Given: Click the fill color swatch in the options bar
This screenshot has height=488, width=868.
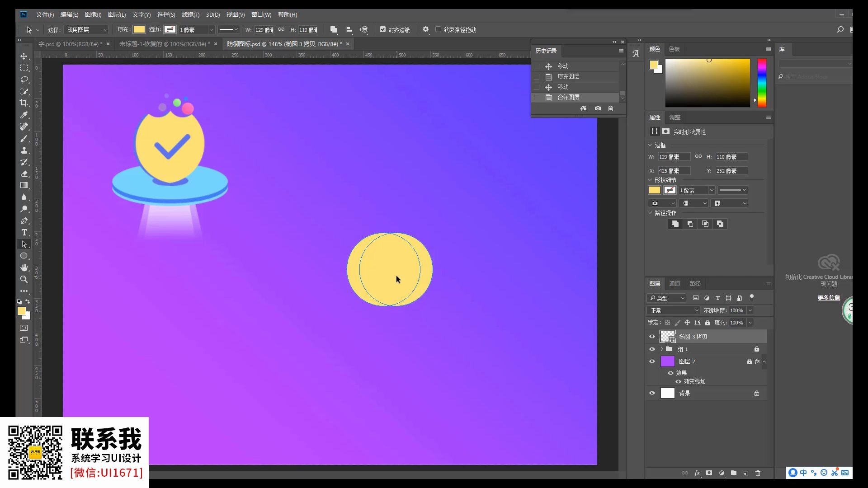Looking at the screenshot, I should (139, 30).
